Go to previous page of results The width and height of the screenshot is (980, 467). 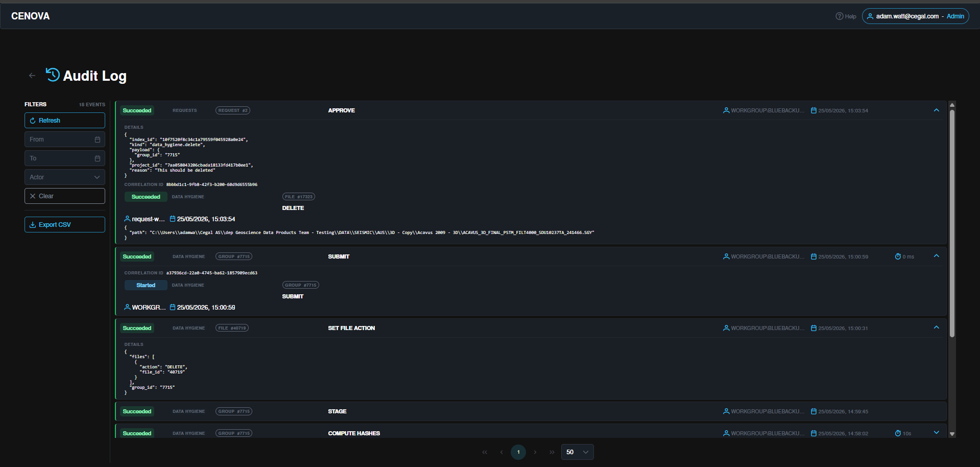(x=501, y=452)
